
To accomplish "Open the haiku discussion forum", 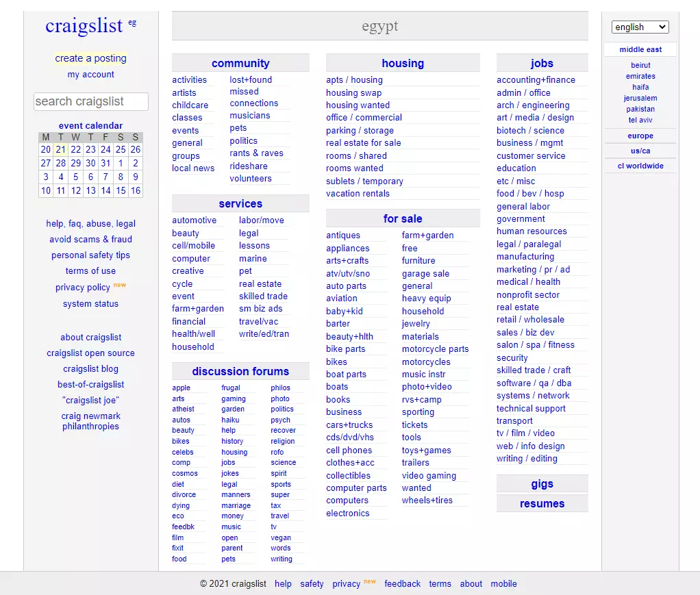I will click(x=230, y=420).
